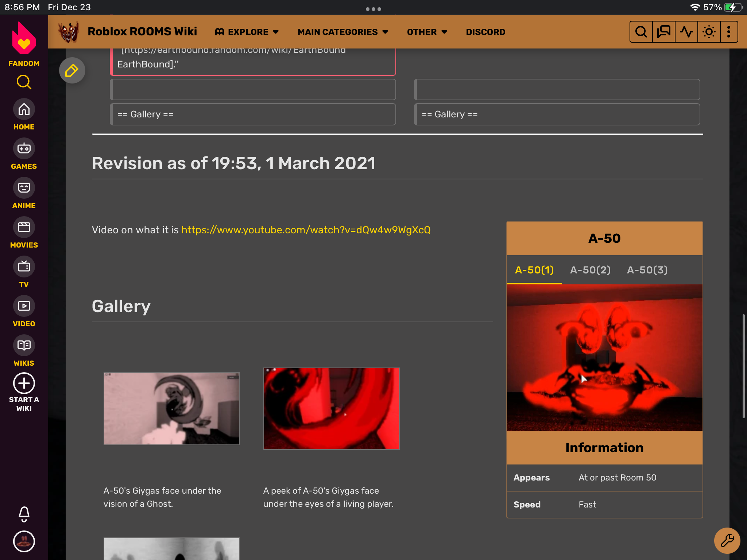Expand the Explore dropdown menu
Image resolution: width=747 pixels, height=560 pixels.
click(x=247, y=32)
